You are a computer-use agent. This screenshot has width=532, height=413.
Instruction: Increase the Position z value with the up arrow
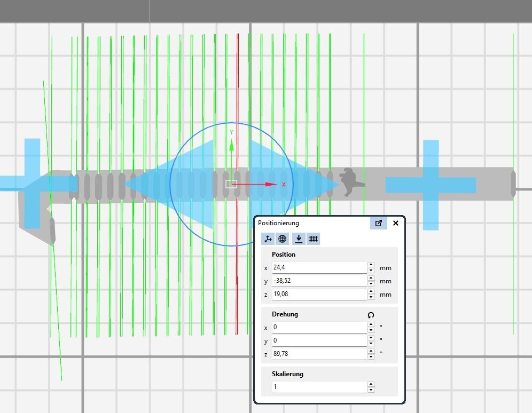pos(371,291)
